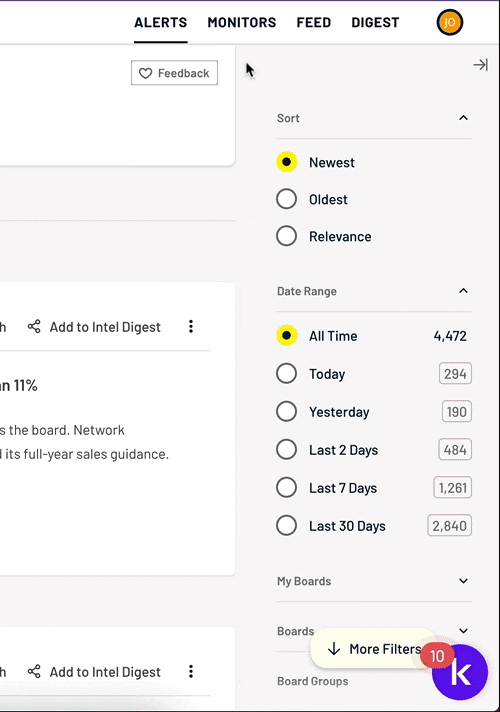
Task: Open the Digest tab
Action: (x=375, y=22)
